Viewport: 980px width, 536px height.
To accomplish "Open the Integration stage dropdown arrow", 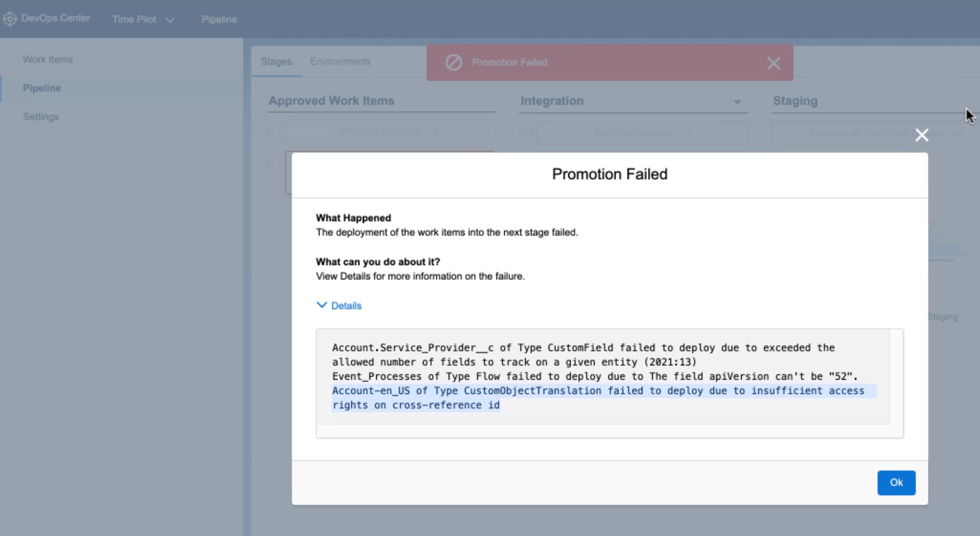I will [x=737, y=102].
